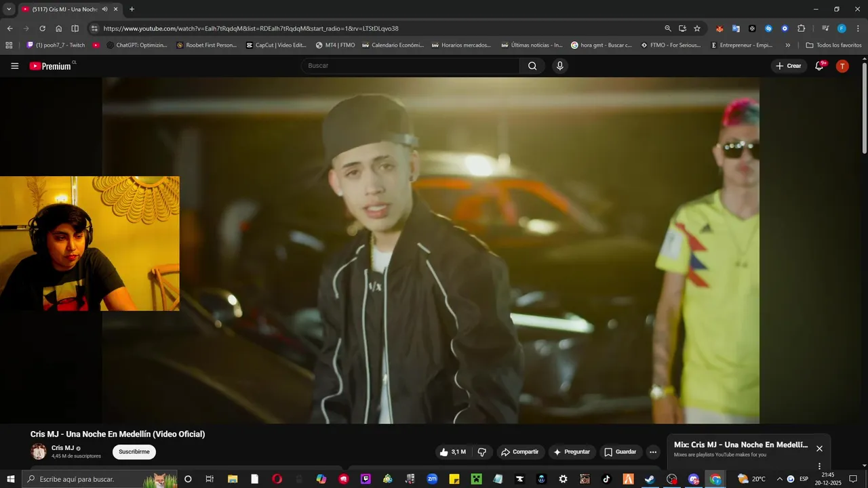Click the Crear button
The width and height of the screenshot is (868, 488).
point(789,66)
